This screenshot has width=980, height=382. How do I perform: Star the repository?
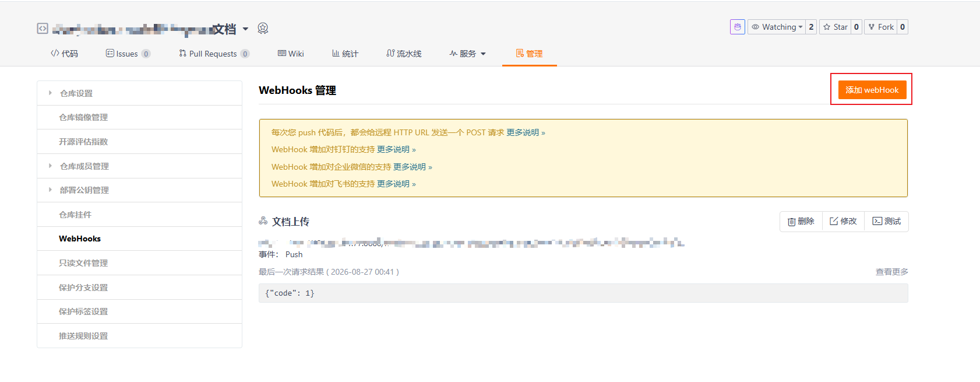835,27
